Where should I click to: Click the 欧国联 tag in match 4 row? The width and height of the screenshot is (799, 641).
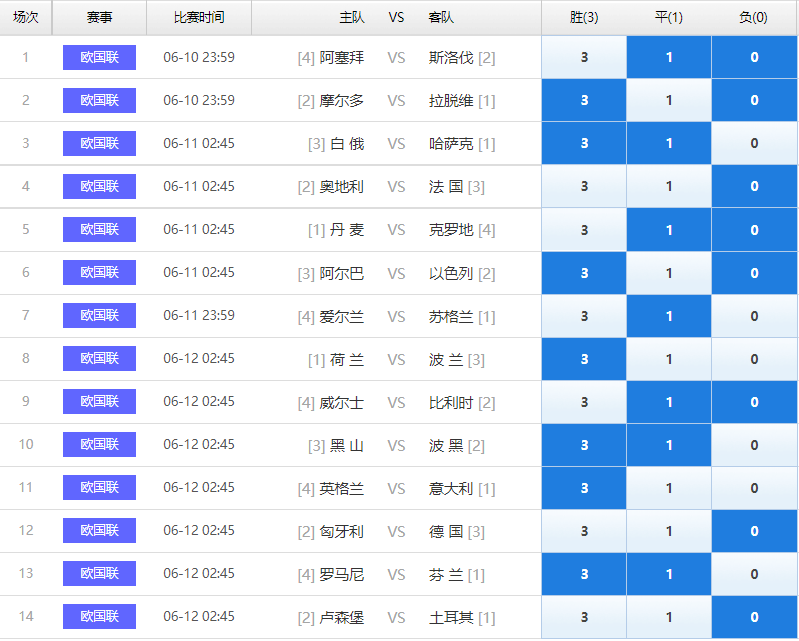click(x=99, y=186)
